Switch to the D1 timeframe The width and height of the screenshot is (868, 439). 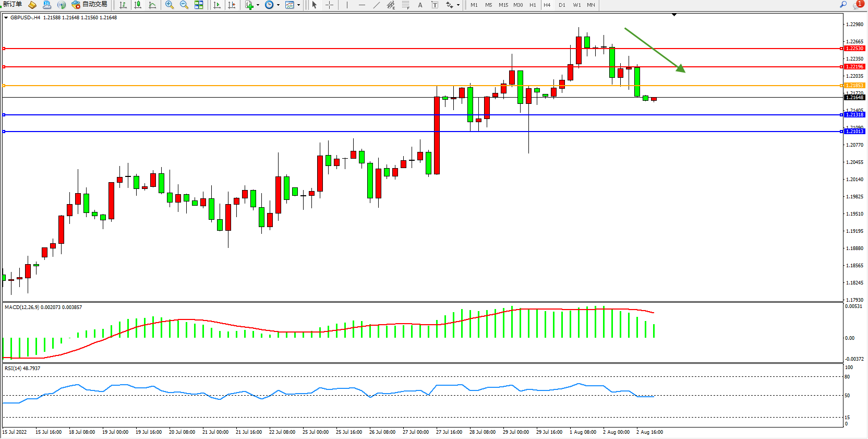(x=562, y=5)
